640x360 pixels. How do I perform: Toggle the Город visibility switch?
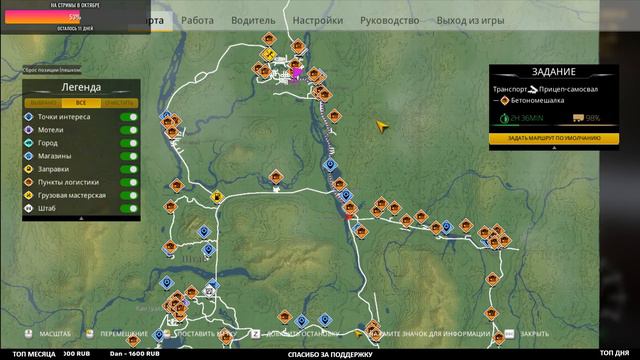click(x=129, y=143)
